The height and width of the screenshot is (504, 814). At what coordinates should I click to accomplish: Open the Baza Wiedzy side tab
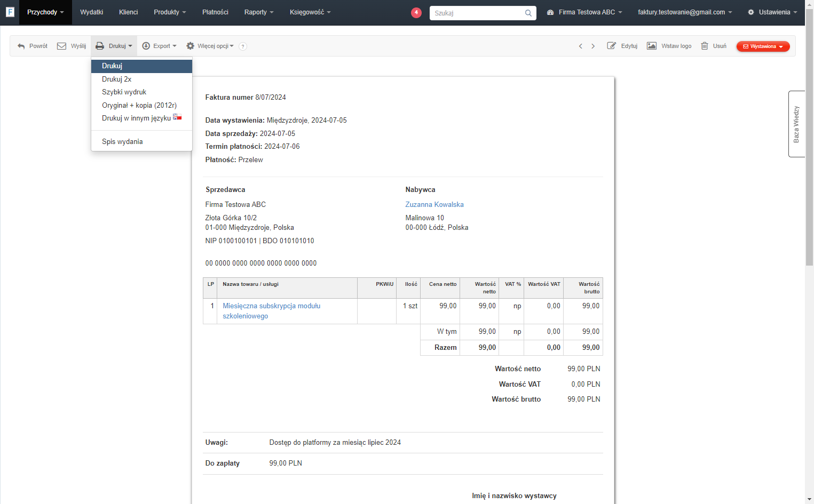[x=796, y=124]
